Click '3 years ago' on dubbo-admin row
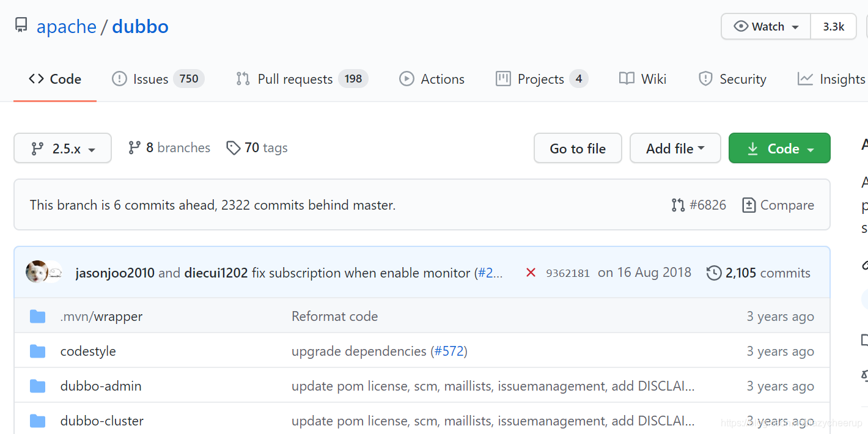 (x=781, y=386)
